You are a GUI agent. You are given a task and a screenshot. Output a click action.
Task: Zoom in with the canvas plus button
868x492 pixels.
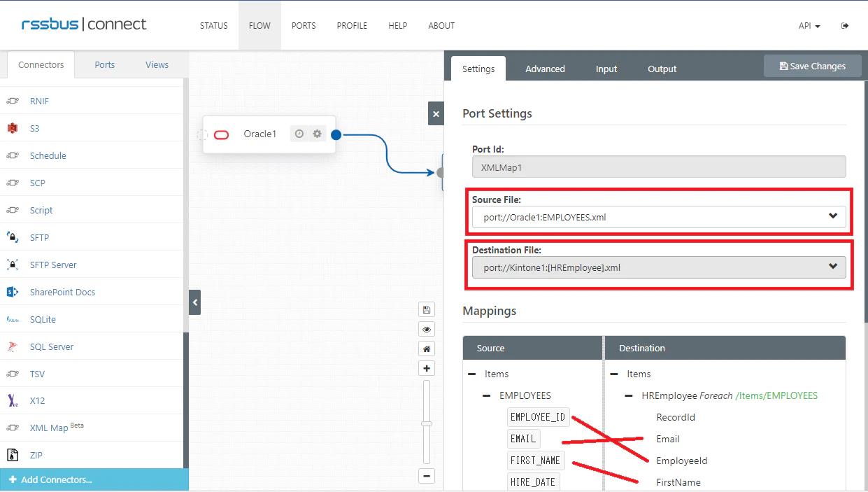427,369
